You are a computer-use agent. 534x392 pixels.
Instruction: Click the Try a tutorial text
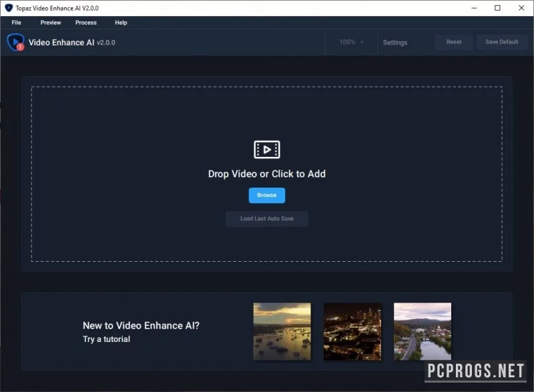(106, 339)
